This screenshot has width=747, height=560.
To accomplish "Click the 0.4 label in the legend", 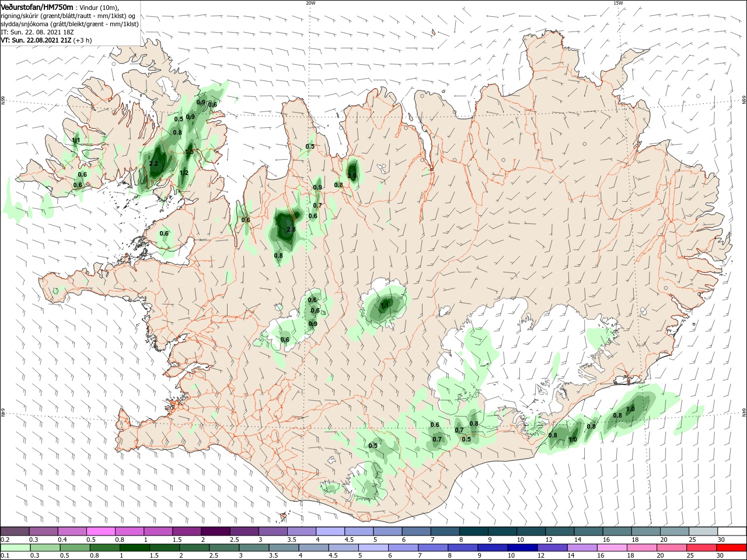I will click(x=62, y=540).
